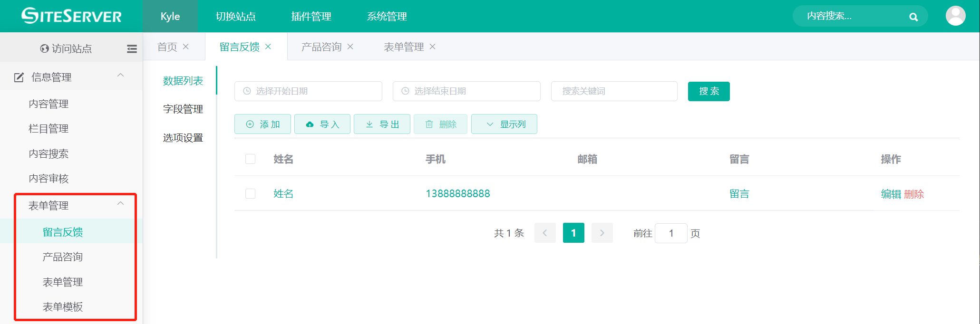Open the 显示列 column dropdown
Screen dimensions: 980x324
pyautogui.click(x=504, y=124)
